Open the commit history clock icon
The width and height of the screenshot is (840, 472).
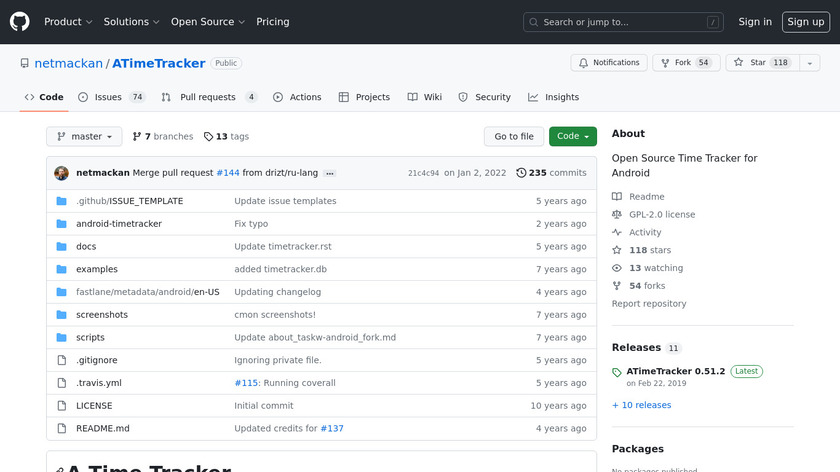coord(521,173)
